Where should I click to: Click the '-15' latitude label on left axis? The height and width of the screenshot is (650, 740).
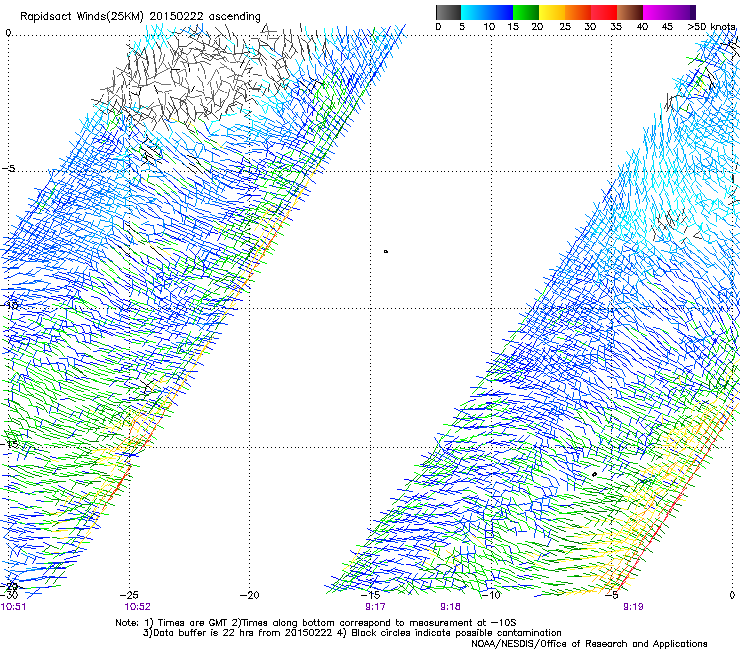coord(9,444)
